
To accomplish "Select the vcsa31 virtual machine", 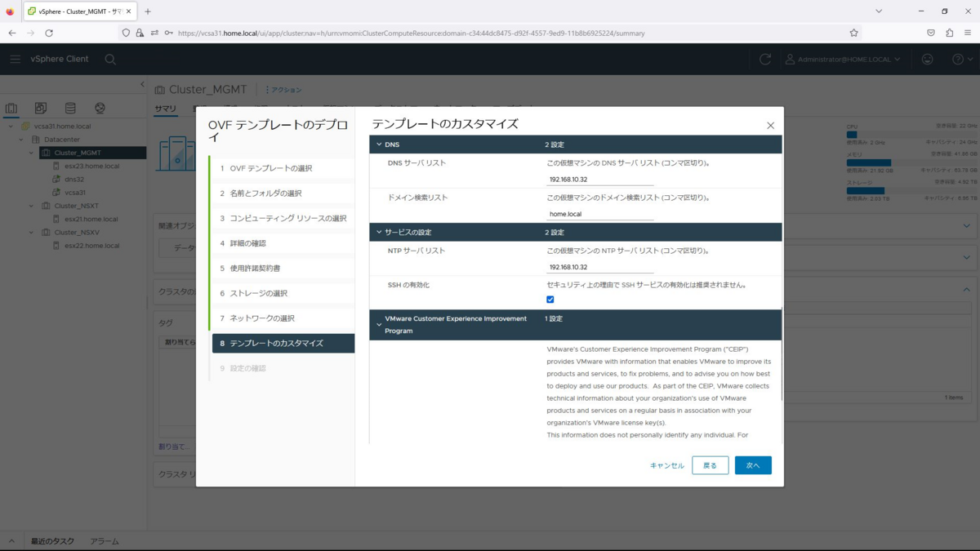I will point(75,193).
